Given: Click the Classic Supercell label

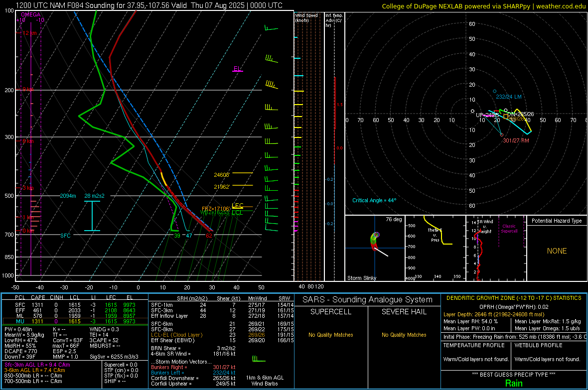Looking at the screenshot, I should (x=509, y=229).
